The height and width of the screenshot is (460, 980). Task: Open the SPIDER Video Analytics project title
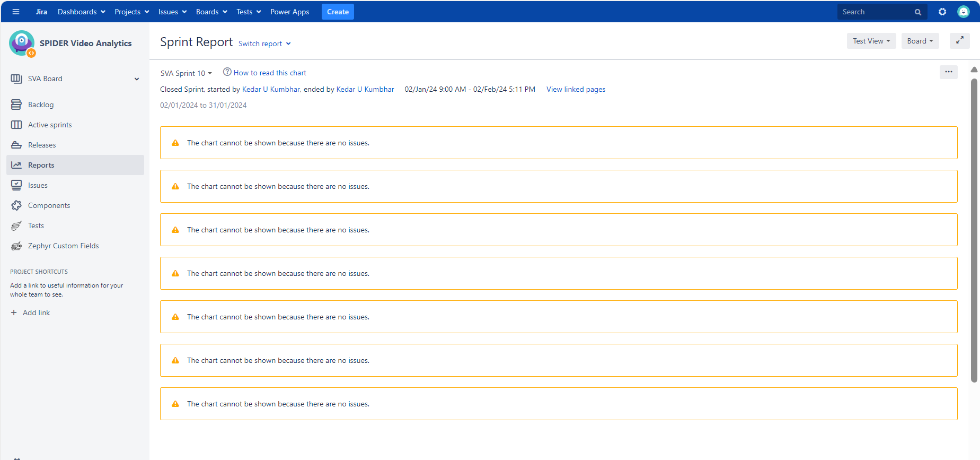click(86, 44)
